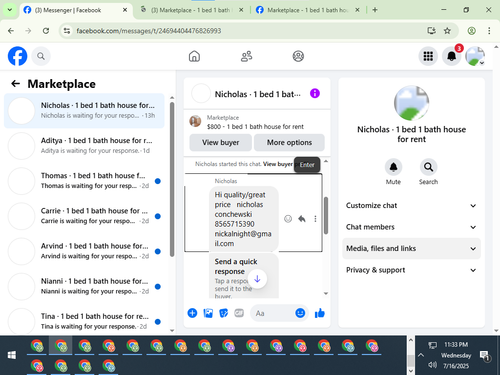This screenshot has height=375, width=500.
Task: Open the $800 1 bed 1 bath listing link
Action: pyautogui.click(x=255, y=127)
